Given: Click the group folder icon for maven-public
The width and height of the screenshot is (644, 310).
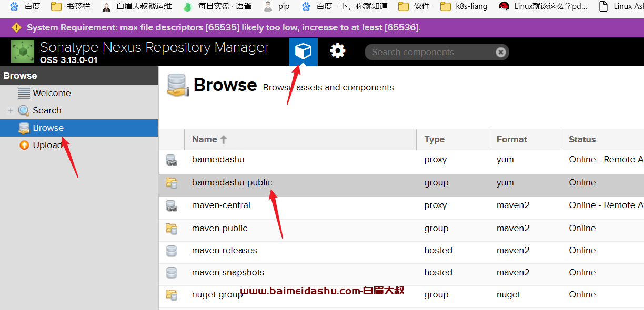Looking at the screenshot, I should 172,229.
